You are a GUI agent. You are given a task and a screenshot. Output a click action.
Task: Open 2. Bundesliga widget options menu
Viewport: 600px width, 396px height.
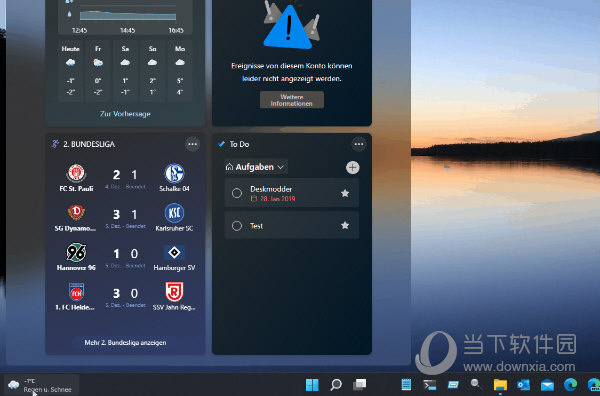click(192, 144)
